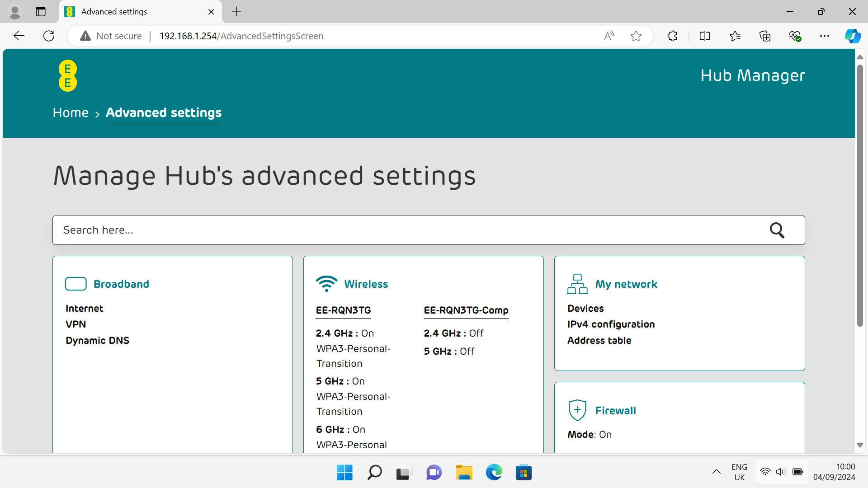
Task: Click the Wireless panel wifi icon
Action: click(326, 283)
